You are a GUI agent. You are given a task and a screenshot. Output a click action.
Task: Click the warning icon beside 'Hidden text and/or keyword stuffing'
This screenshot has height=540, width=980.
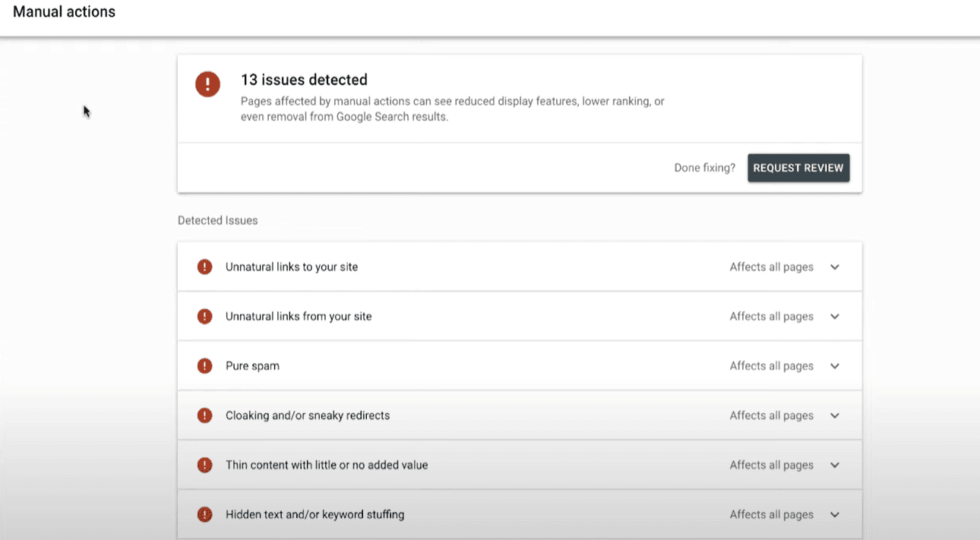tap(204, 514)
